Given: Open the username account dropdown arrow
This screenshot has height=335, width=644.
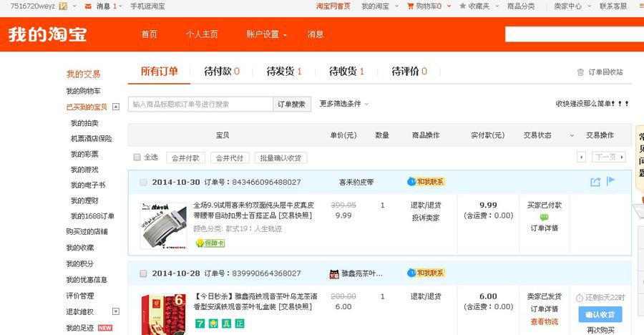Looking at the screenshot, I should (74, 6).
